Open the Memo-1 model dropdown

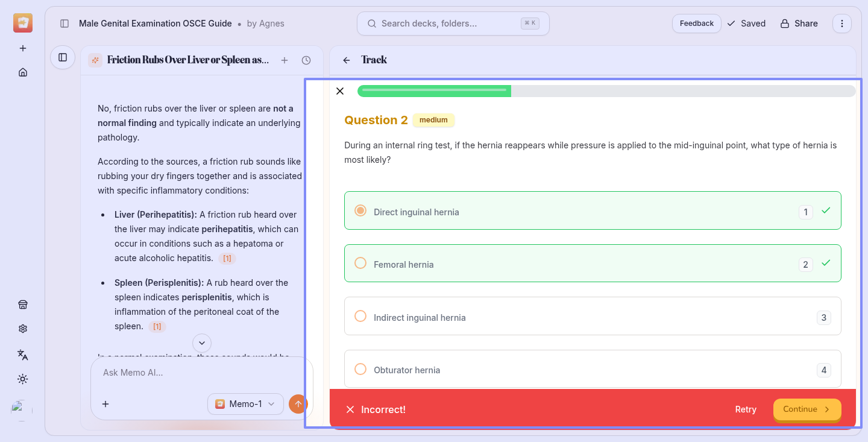[x=245, y=404]
